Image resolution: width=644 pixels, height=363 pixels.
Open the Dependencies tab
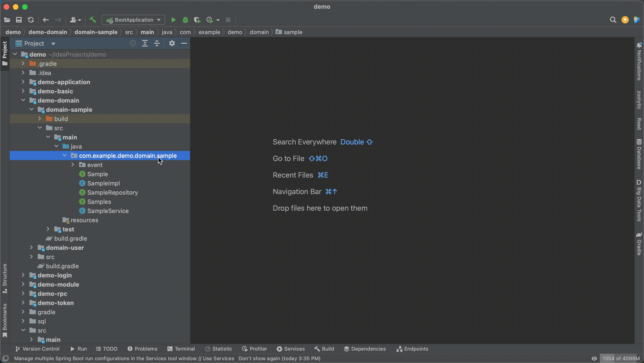(365, 349)
